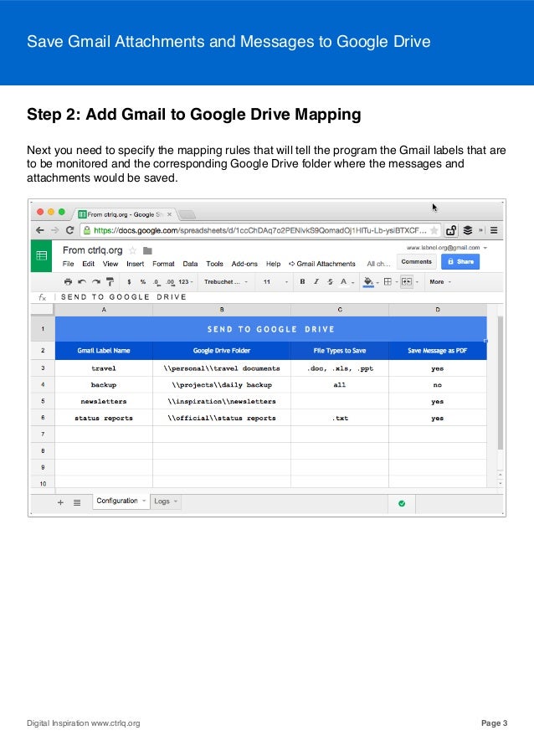The width and height of the screenshot is (534, 756).
Task: Click the blue Share button
Action: (460, 262)
